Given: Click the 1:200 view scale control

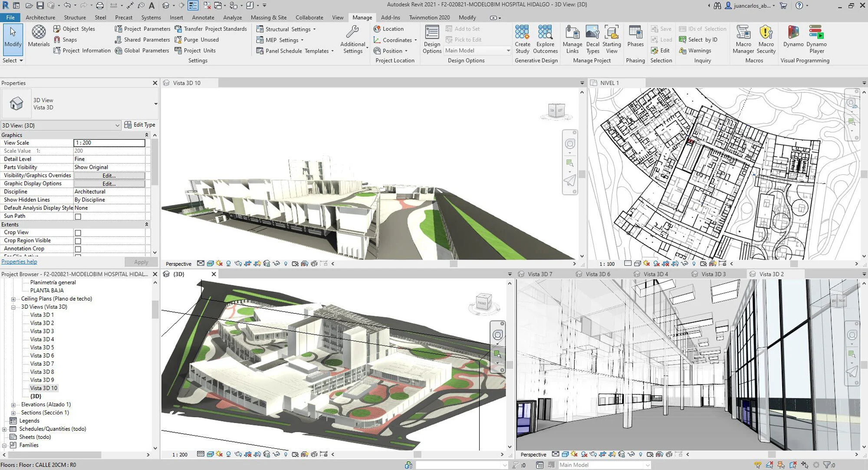Looking at the screenshot, I should [109, 142].
